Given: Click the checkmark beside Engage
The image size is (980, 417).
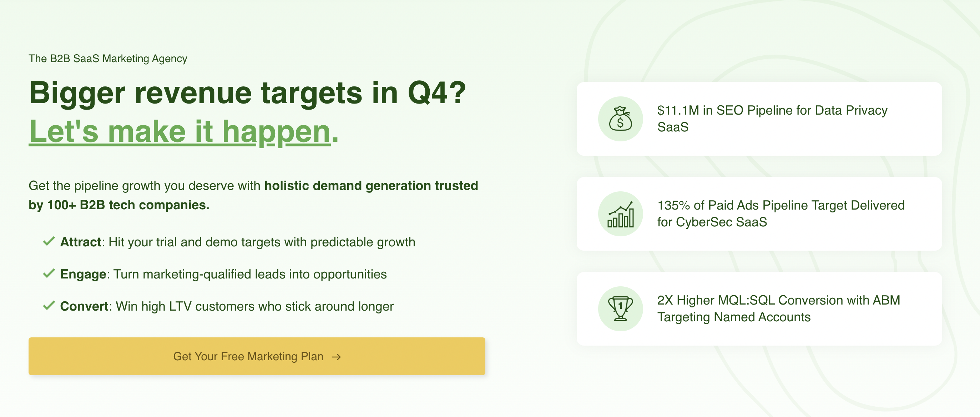Looking at the screenshot, I should [x=49, y=273].
